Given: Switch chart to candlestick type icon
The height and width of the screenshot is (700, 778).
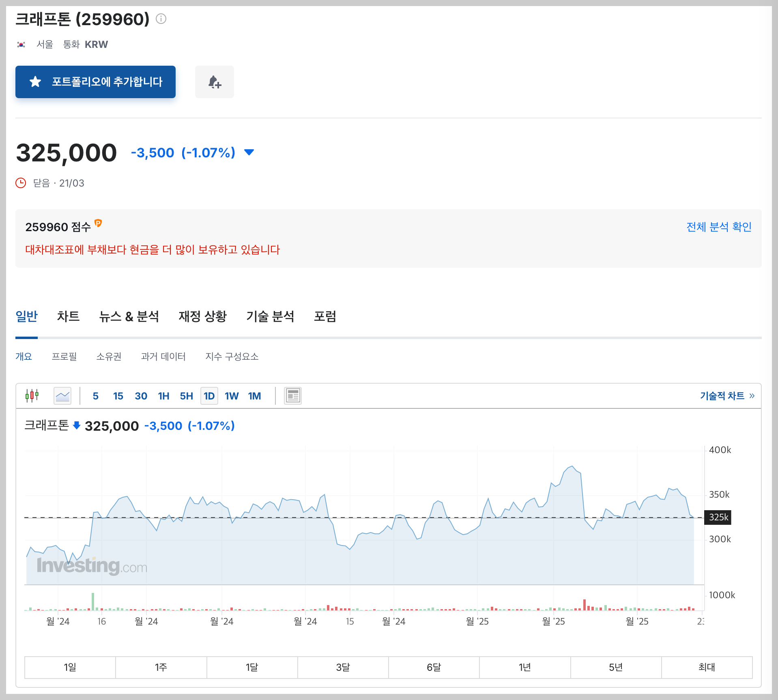Looking at the screenshot, I should tap(32, 395).
